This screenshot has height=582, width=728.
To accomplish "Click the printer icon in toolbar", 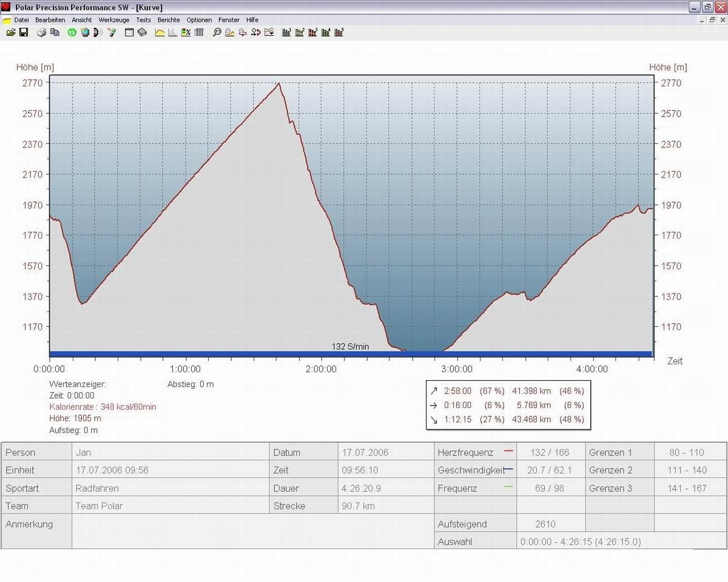I will coord(42,32).
